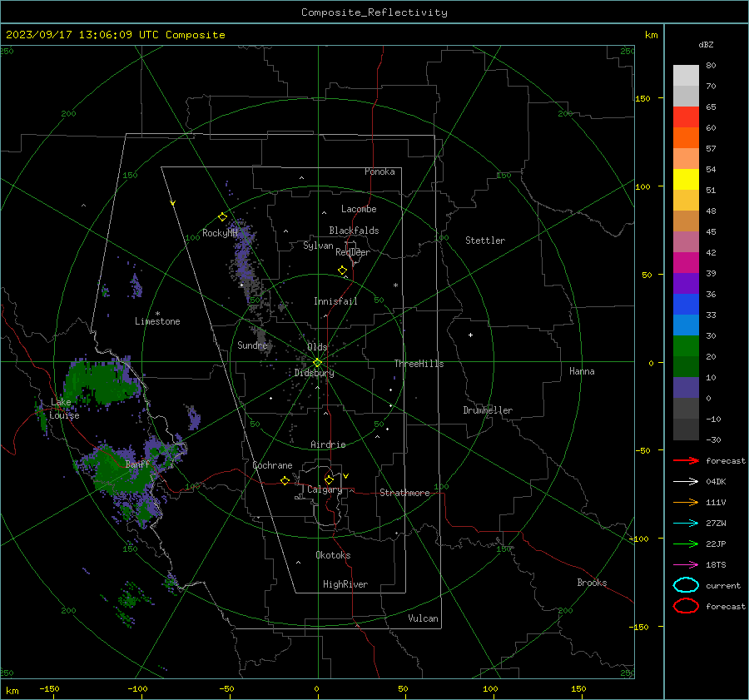Click the Cochrane label
The width and height of the screenshot is (749, 700).
(x=272, y=465)
